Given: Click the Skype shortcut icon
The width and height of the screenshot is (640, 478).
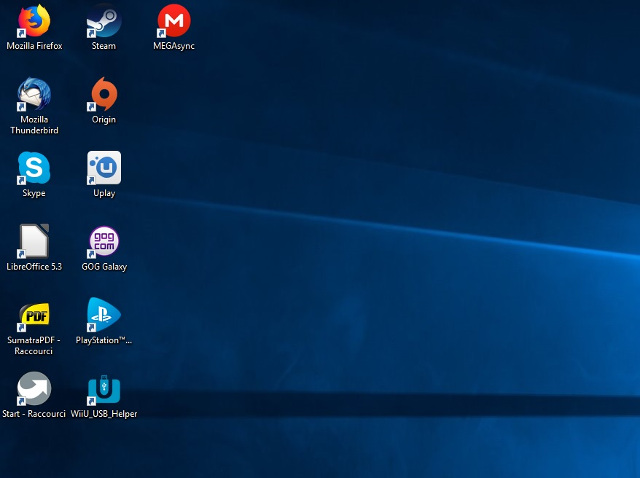Looking at the screenshot, I should tap(34, 167).
